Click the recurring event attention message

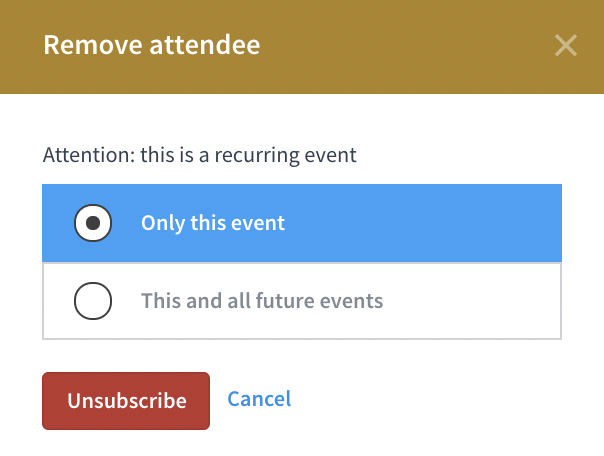[x=200, y=156]
